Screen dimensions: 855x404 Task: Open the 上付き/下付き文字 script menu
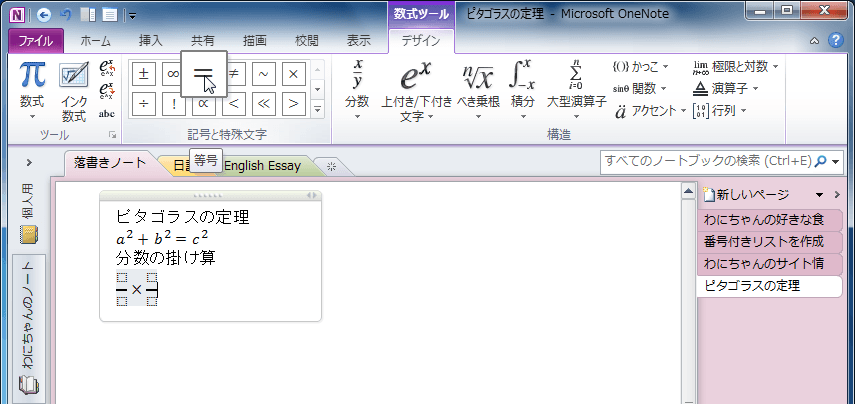tap(416, 91)
